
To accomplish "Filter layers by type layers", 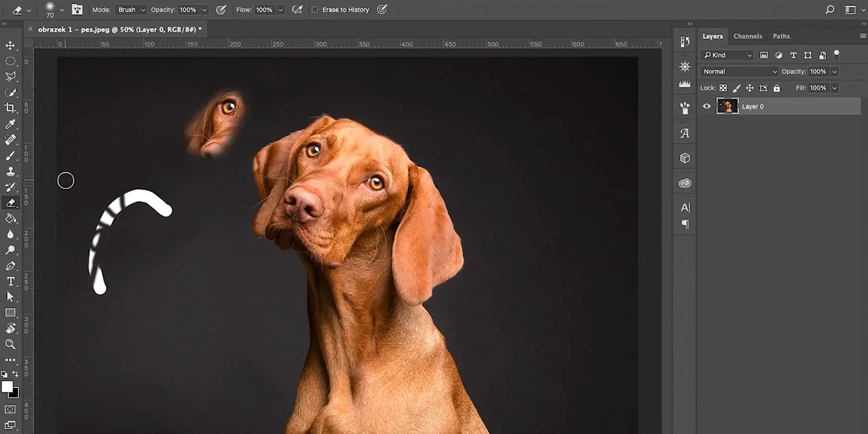I will pyautogui.click(x=793, y=55).
